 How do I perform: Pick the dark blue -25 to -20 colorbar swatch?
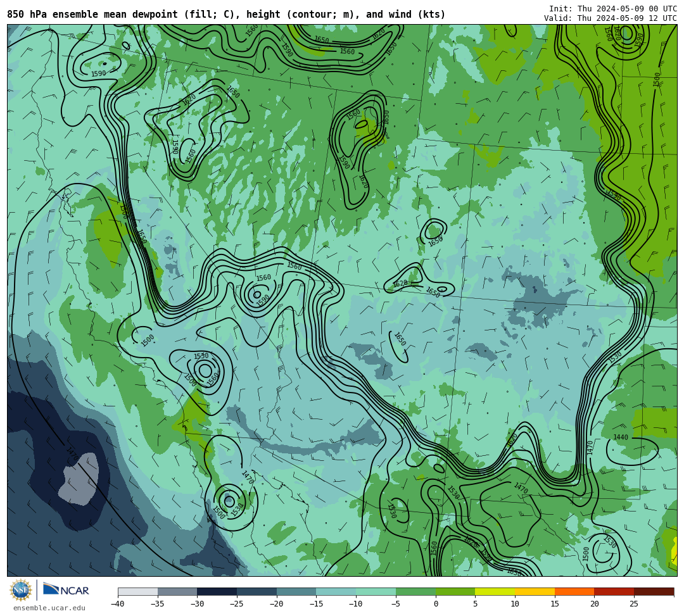(x=257, y=591)
